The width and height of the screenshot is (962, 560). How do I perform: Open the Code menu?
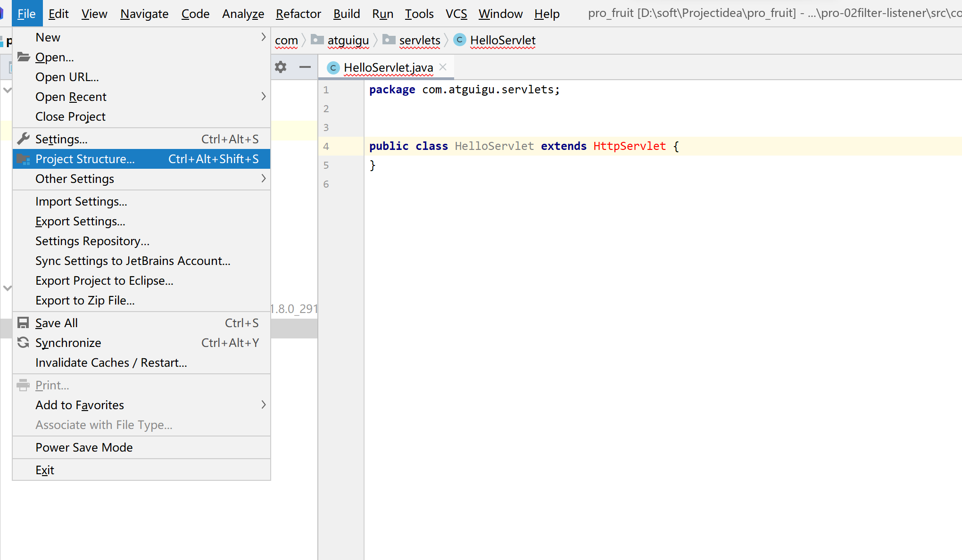coord(195,14)
